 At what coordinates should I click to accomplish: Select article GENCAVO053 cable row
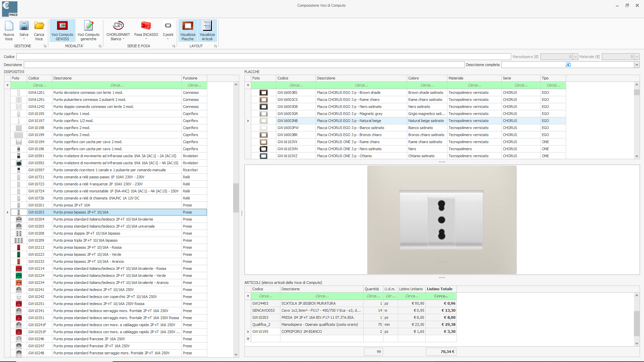tap(354, 310)
